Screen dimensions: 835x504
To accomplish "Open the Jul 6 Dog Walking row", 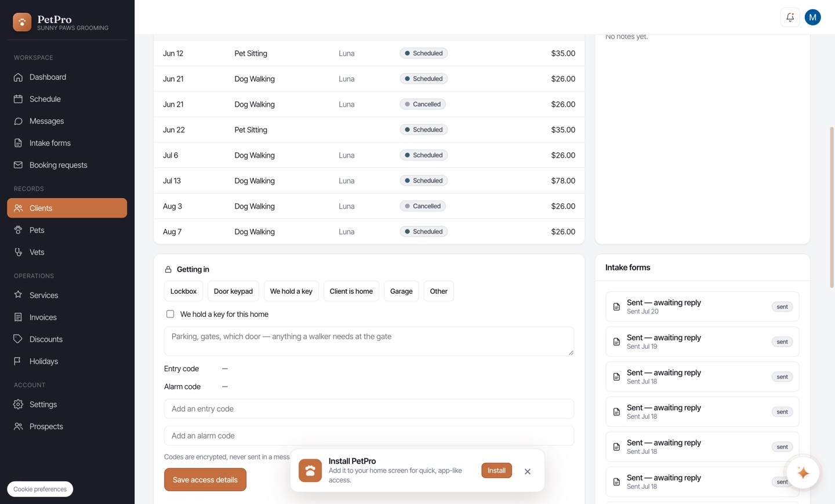I will point(369,155).
